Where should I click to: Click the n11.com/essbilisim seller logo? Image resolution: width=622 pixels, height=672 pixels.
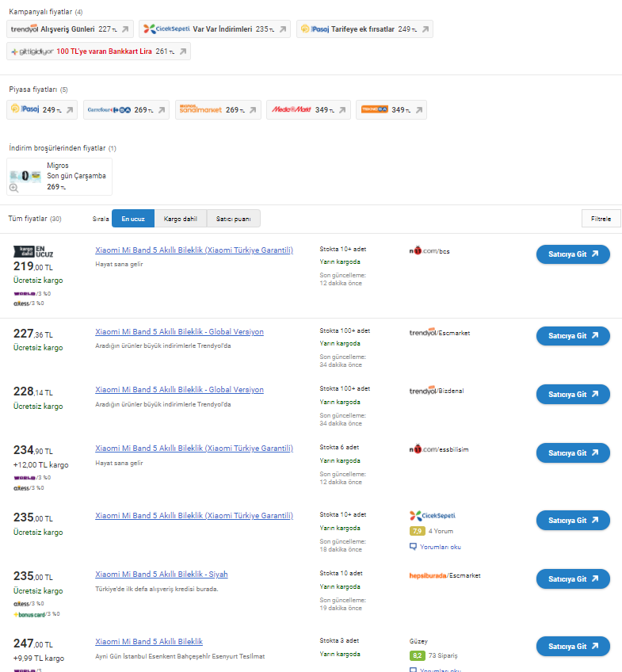[x=439, y=449]
